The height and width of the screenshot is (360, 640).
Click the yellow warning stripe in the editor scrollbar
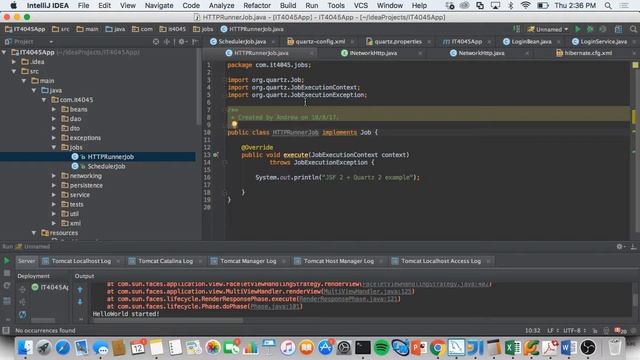634,116
